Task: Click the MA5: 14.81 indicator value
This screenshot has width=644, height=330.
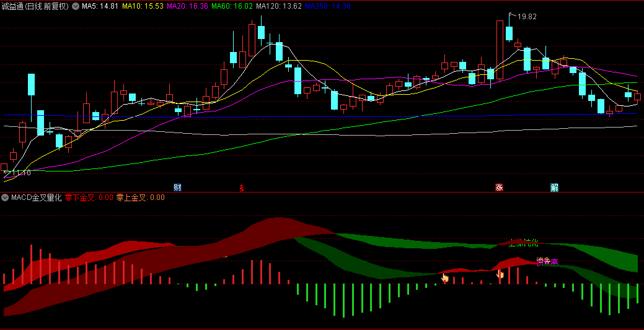Action: [100, 6]
